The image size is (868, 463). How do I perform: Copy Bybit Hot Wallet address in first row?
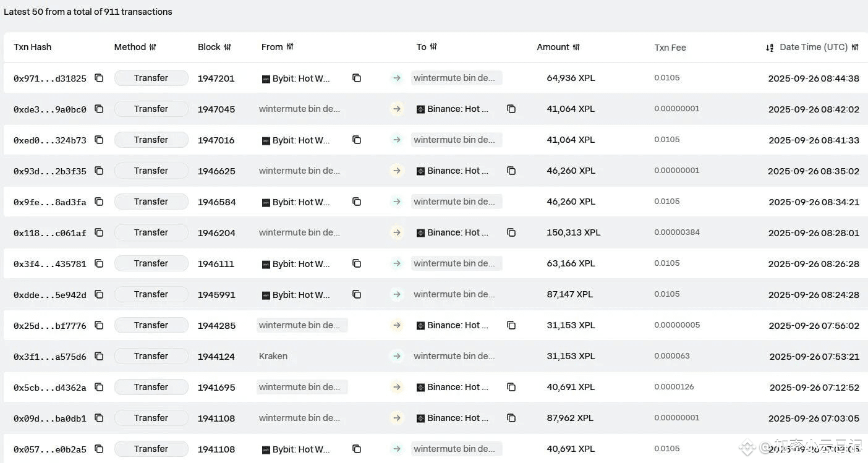coord(357,78)
